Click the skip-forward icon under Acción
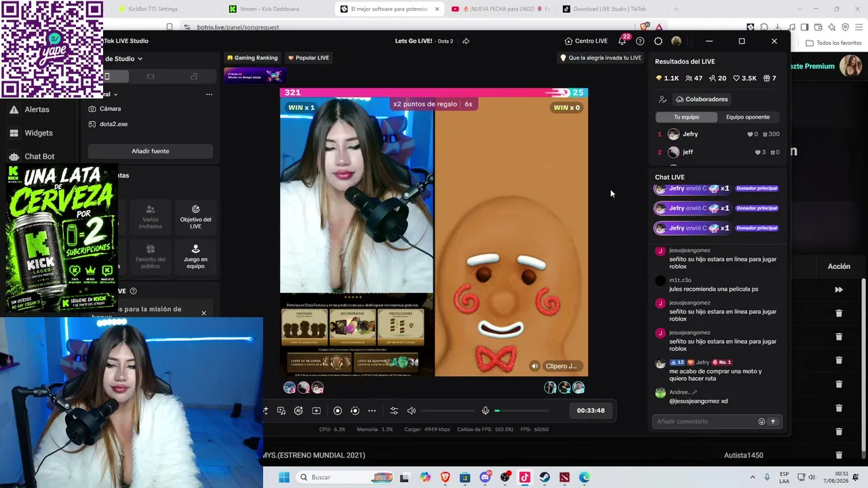The width and height of the screenshot is (868, 488). pos(839,290)
